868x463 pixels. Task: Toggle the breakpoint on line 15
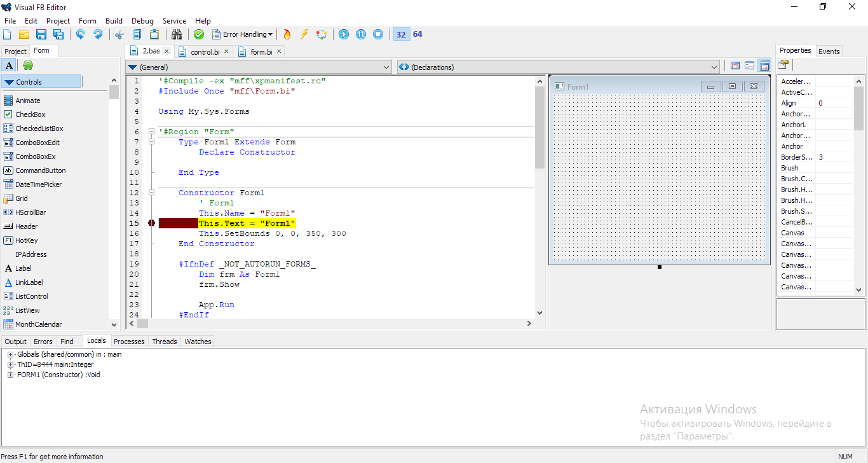(152, 223)
